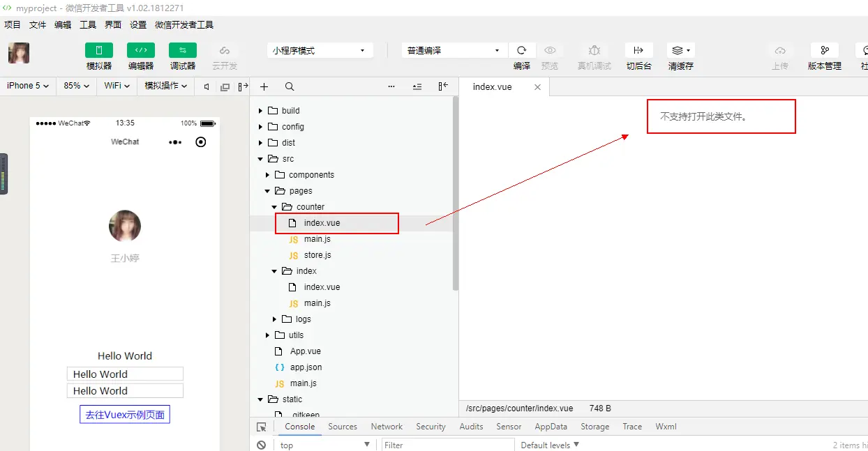
Task: Switch to the Sources devtools tab
Action: pos(343,427)
